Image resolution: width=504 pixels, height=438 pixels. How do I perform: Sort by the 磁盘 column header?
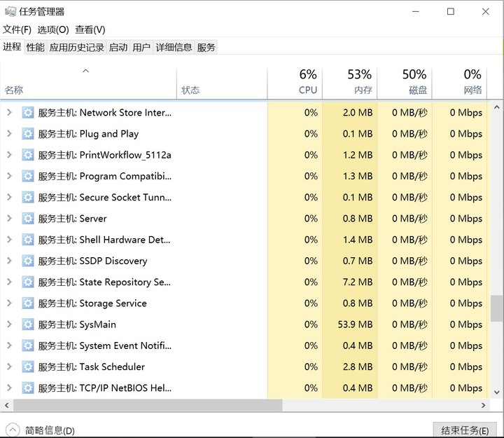coord(405,83)
